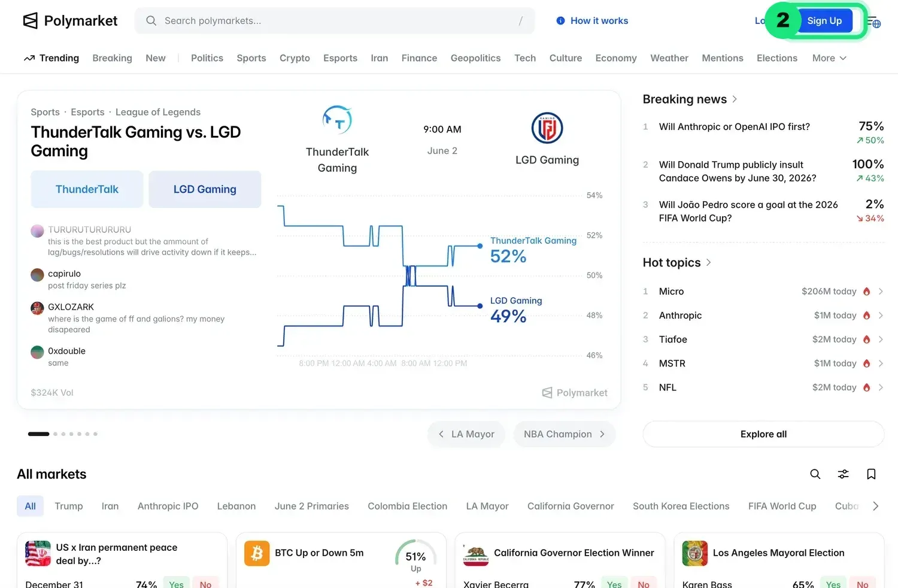This screenshot has width=898, height=588.
Task: Open Esports category
Action: tap(340, 58)
